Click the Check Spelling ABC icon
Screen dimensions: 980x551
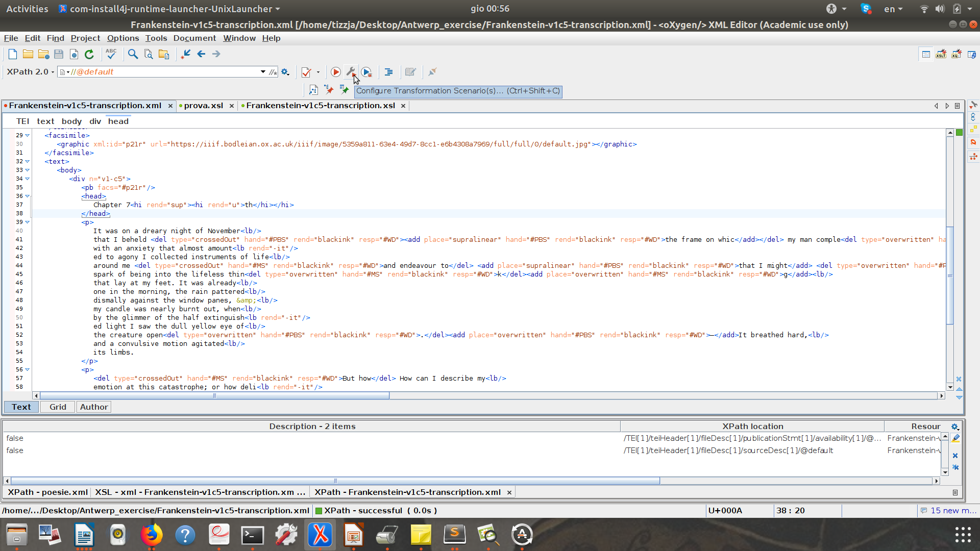point(111,54)
